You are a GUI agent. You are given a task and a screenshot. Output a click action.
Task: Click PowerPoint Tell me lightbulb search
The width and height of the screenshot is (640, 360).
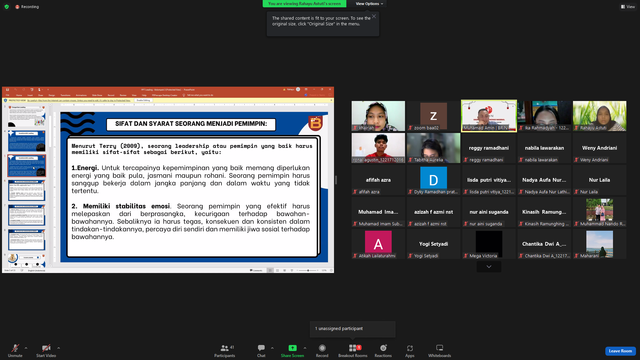(184, 95)
